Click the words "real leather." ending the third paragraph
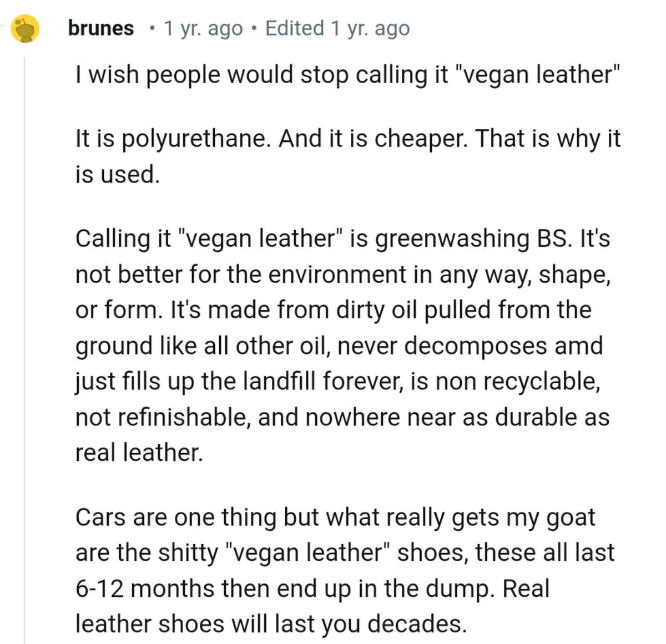Screen dimensions: 666x644 coord(139,453)
